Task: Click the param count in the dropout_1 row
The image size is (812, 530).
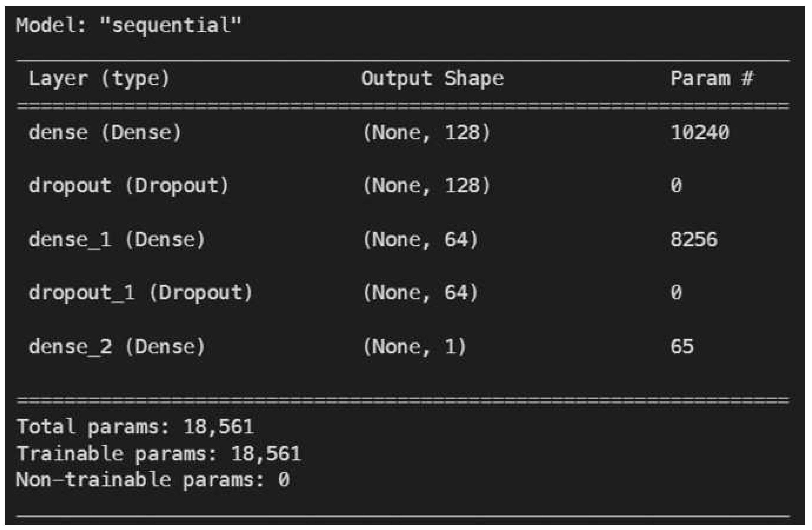Action: (676, 293)
